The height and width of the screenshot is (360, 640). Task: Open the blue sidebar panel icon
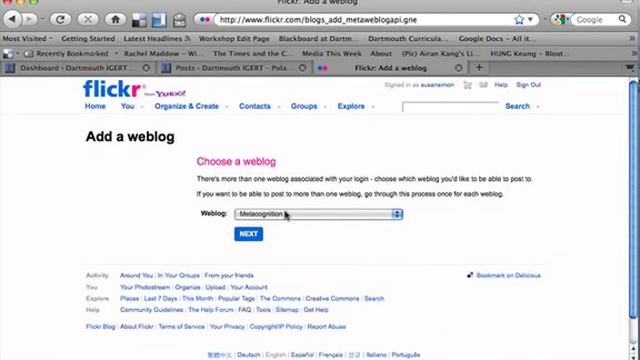click(x=159, y=20)
